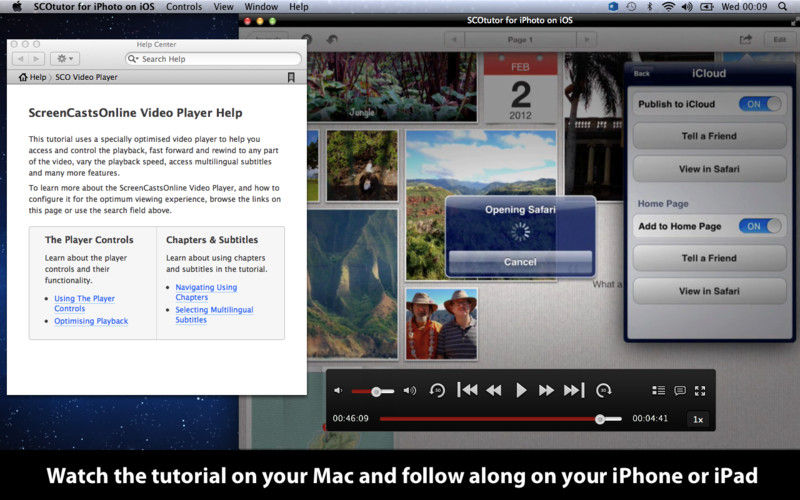Click the Dropbox menu bar icon
800x500 pixels.
613,7
